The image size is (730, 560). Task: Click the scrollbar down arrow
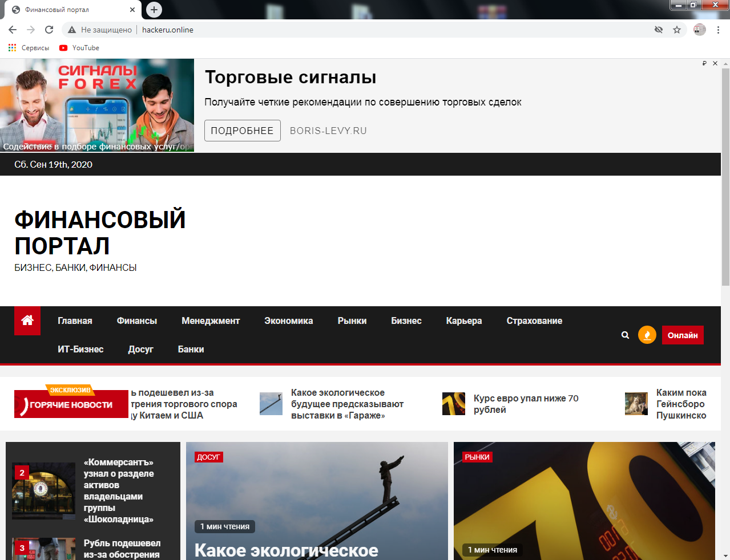725,555
